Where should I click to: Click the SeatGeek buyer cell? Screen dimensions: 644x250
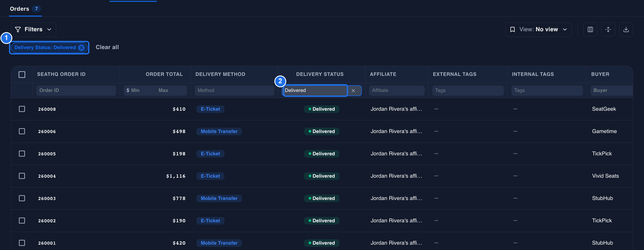[x=604, y=109]
